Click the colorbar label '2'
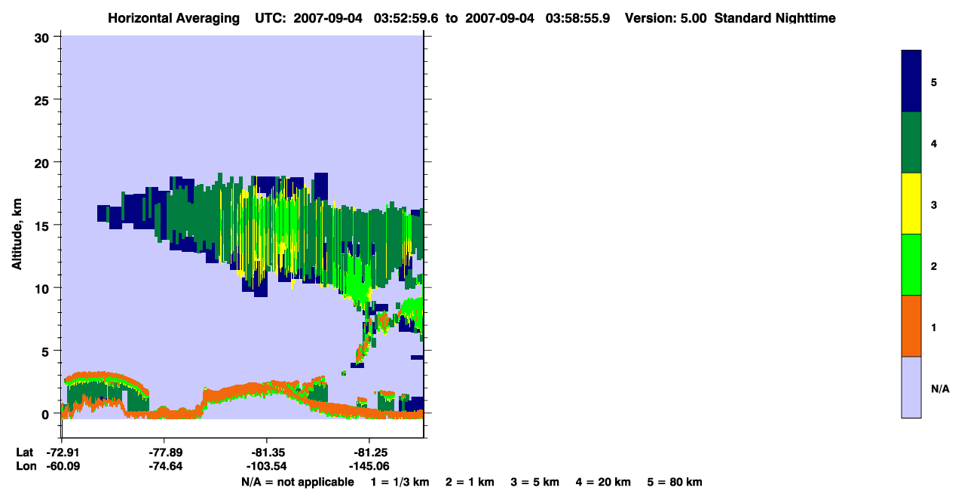 click(x=934, y=266)
